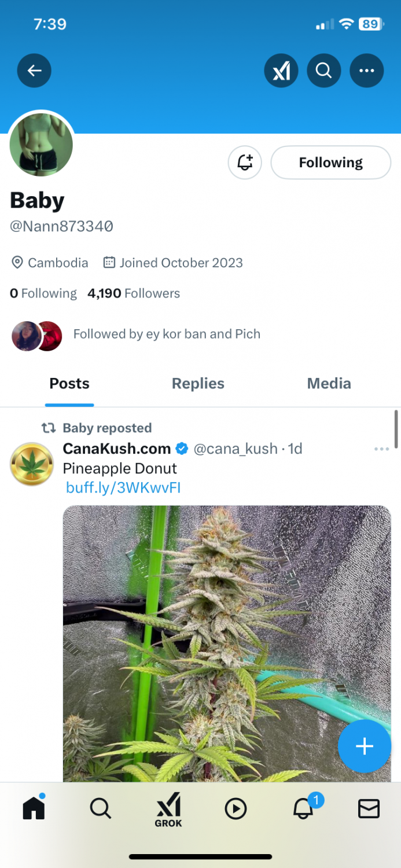Switch to the Media tab

coord(329,383)
